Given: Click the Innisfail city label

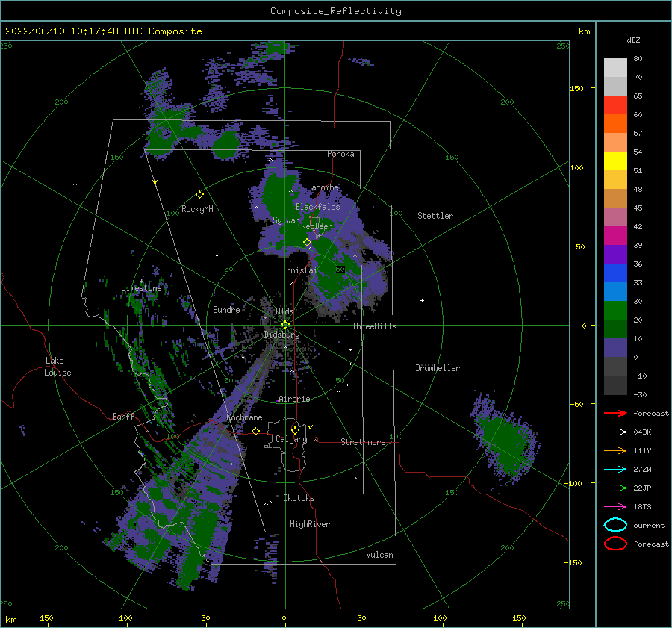Looking at the screenshot, I should click(x=302, y=270).
